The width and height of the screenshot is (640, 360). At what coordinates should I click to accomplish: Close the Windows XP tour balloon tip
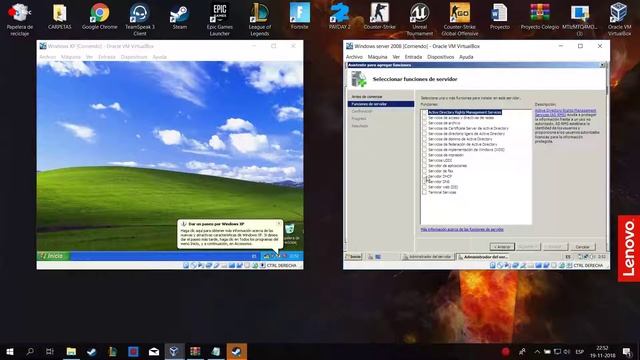pos(279,224)
